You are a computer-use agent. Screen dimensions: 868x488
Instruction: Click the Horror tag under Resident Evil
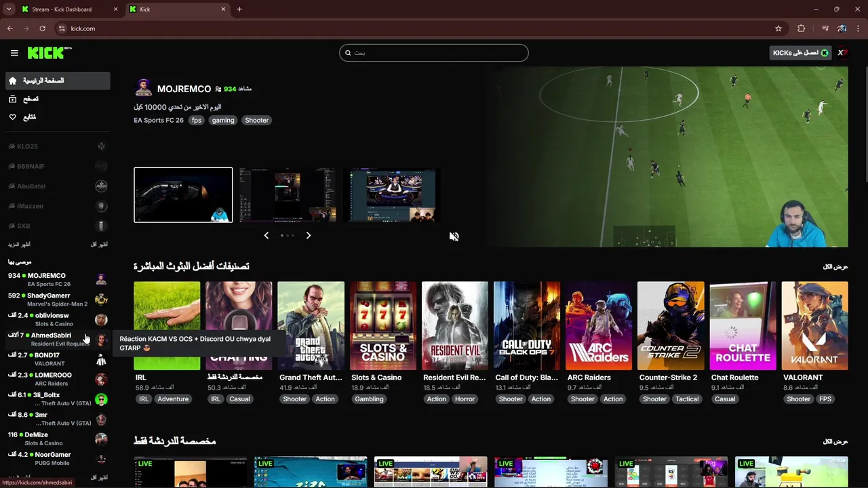(x=465, y=399)
